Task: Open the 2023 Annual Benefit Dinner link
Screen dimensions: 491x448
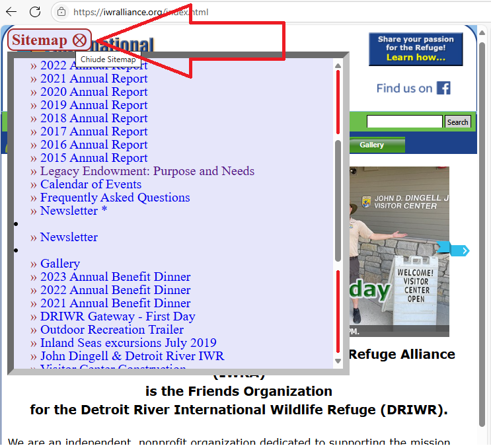Action: (x=115, y=277)
